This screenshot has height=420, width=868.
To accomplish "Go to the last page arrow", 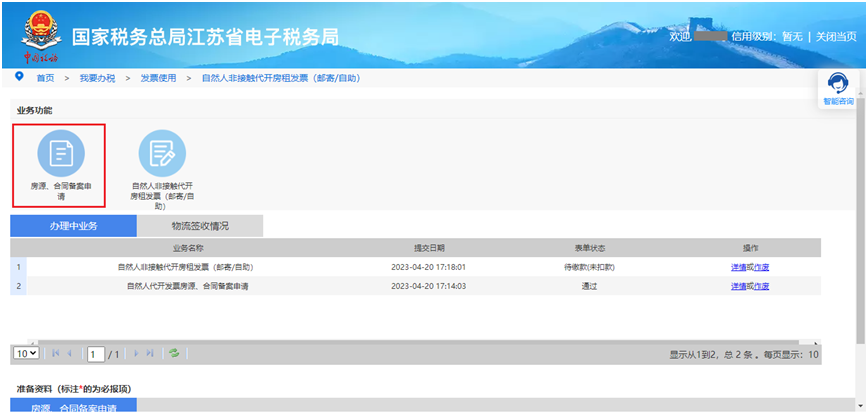I will (151, 354).
